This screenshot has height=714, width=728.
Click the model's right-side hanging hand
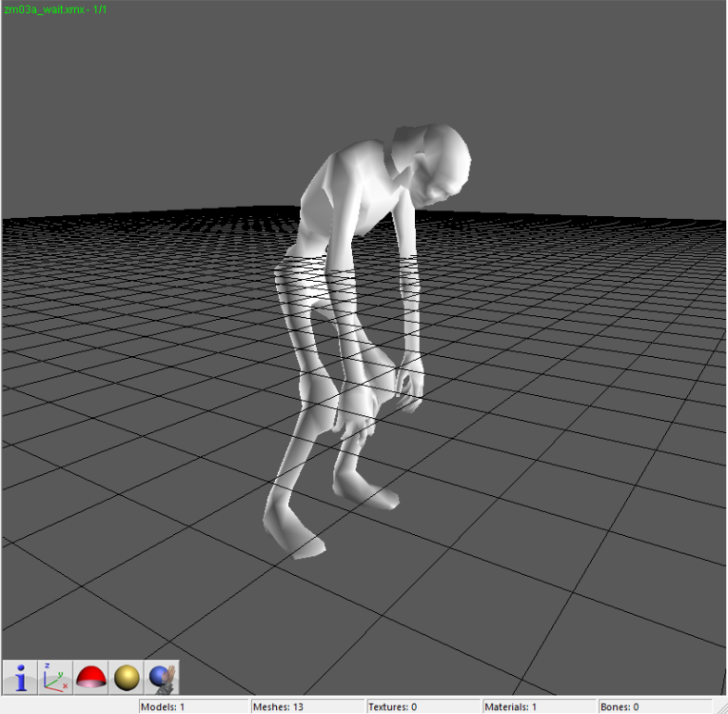pos(409,384)
